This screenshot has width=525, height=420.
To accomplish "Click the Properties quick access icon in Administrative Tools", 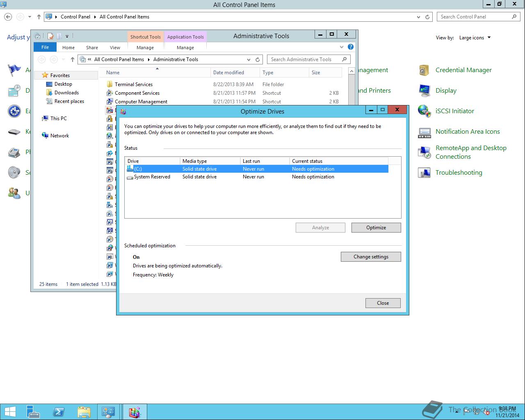I will coord(50,36).
